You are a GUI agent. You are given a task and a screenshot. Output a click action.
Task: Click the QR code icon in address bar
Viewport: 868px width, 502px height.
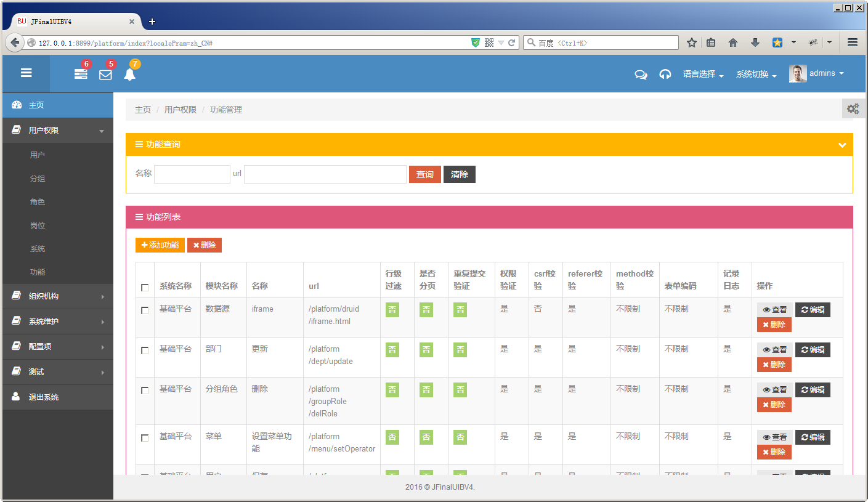489,43
